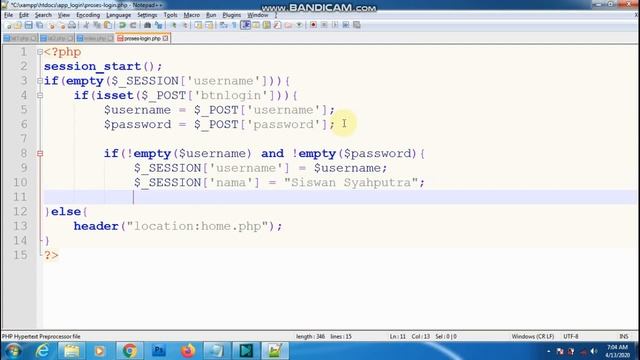Click the Open file toolbar icon
This screenshot has width=640, height=360.
pyautogui.click(x=18, y=25)
